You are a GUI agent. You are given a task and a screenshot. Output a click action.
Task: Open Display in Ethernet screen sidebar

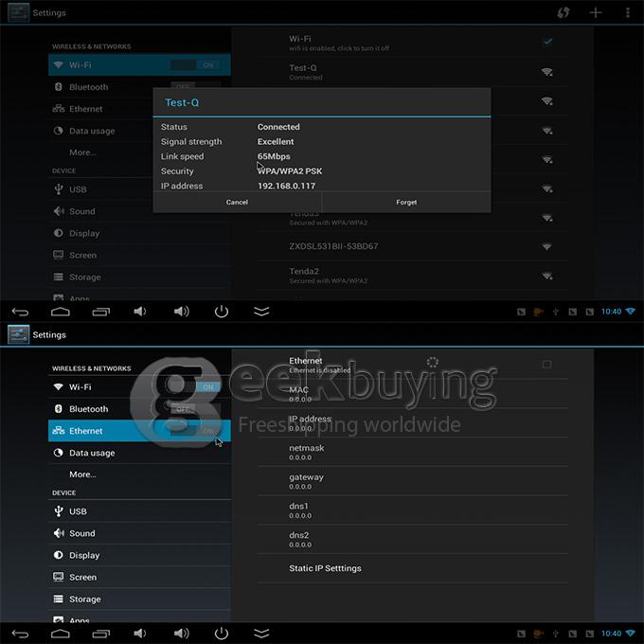pos(139,555)
